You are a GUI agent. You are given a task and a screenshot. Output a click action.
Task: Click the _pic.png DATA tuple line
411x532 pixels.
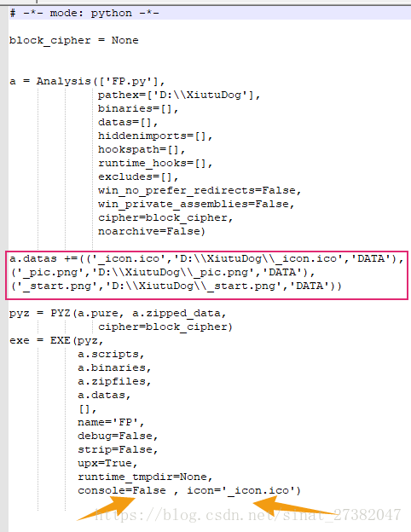[x=163, y=273]
